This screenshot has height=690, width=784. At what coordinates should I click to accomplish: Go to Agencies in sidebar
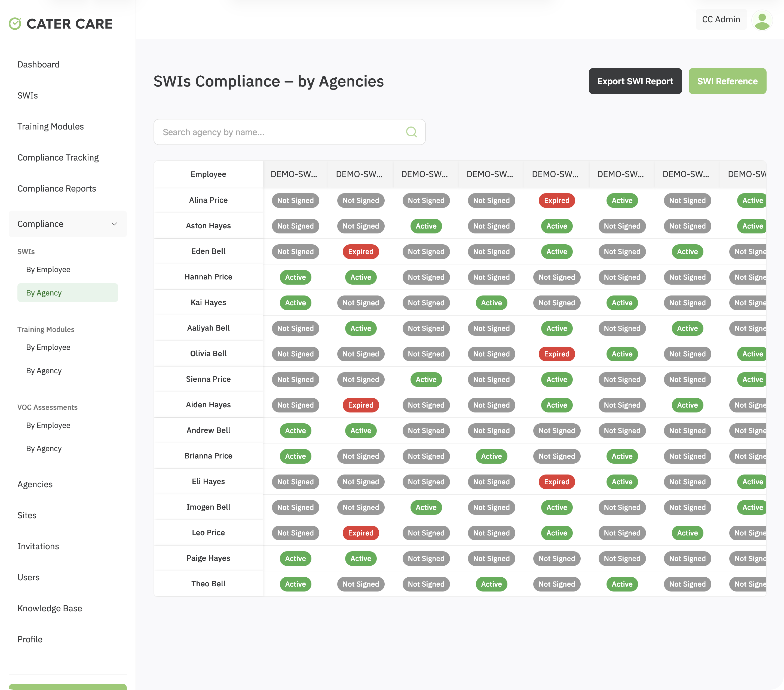(35, 484)
